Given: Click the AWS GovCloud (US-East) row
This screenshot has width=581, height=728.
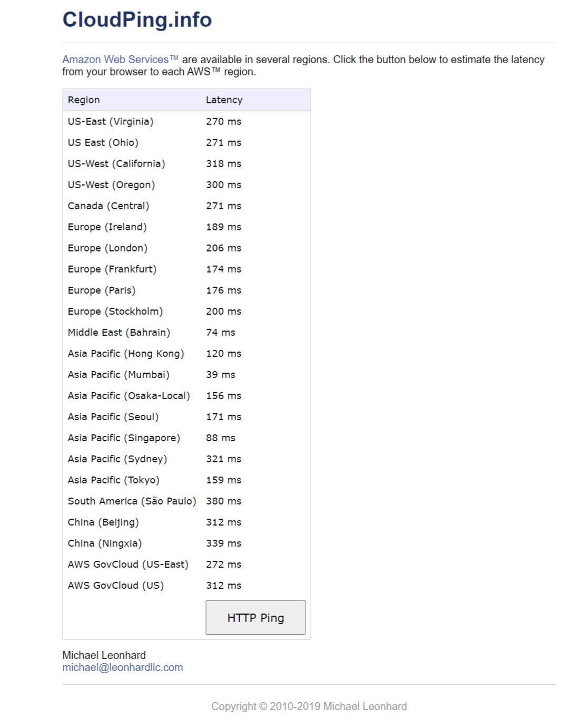Looking at the screenshot, I should click(128, 565).
